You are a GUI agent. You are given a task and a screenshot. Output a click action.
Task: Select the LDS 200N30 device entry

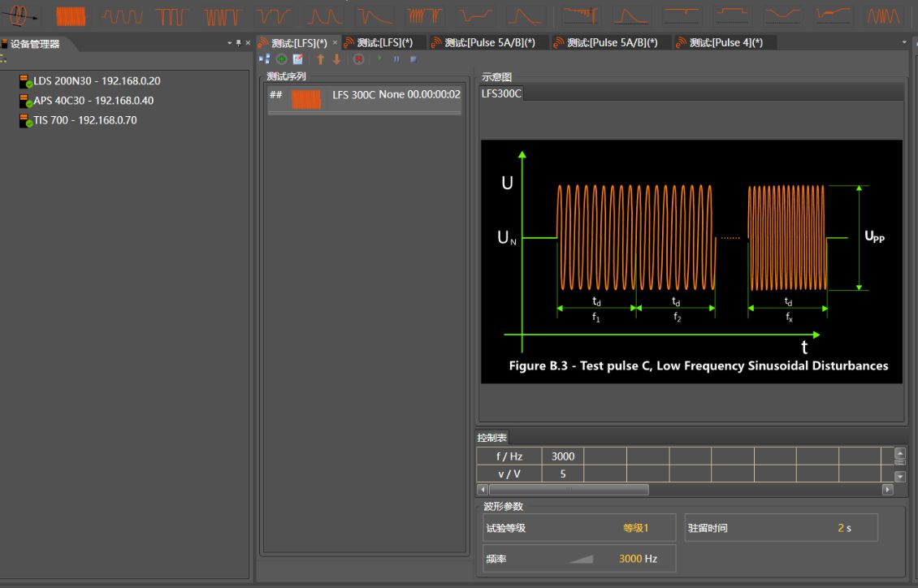(96, 81)
